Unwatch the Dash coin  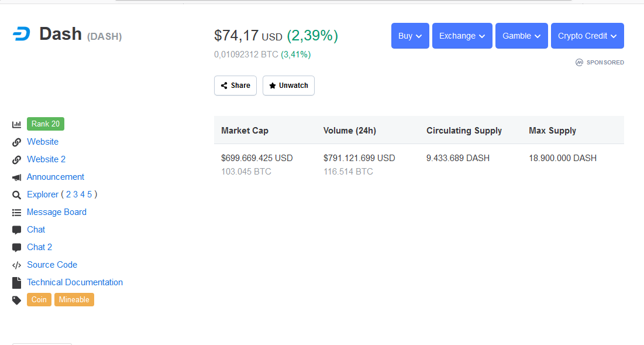click(288, 86)
